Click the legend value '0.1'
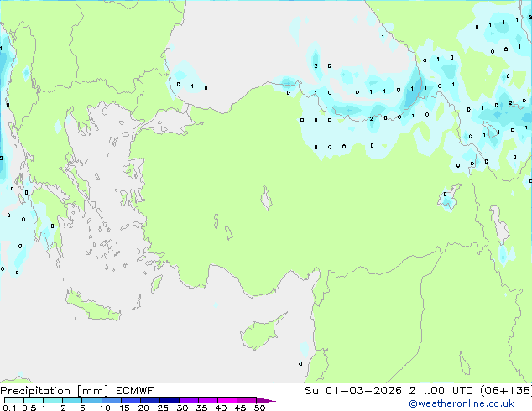 [9, 408]
